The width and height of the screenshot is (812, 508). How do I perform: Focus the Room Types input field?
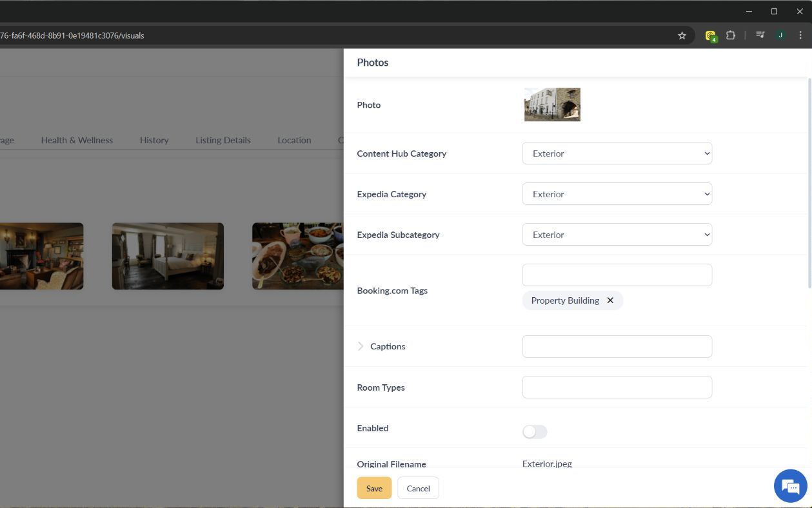pyautogui.click(x=617, y=387)
